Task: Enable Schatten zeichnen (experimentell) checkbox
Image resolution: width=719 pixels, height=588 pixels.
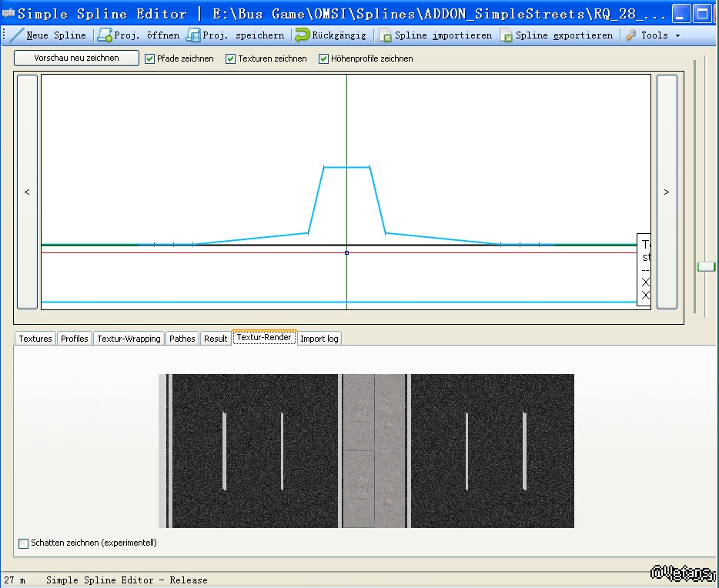Action: [x=24, y=543]
